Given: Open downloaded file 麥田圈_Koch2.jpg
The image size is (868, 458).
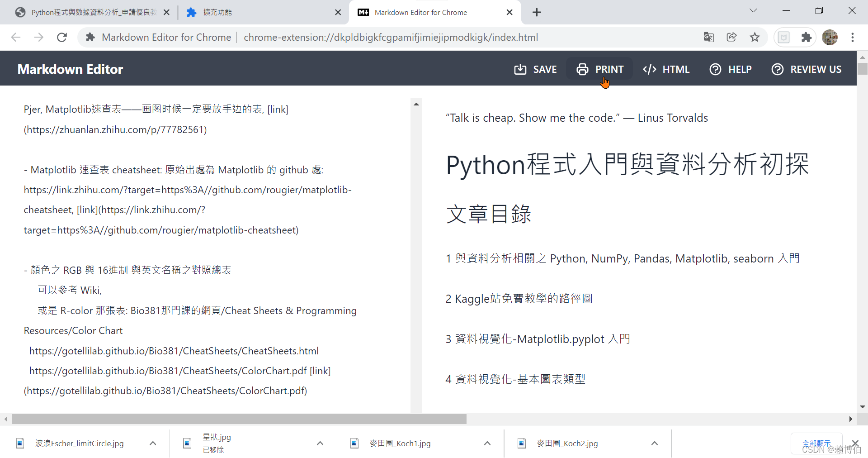Looking at the screenshot, I should tap(567, 444).
